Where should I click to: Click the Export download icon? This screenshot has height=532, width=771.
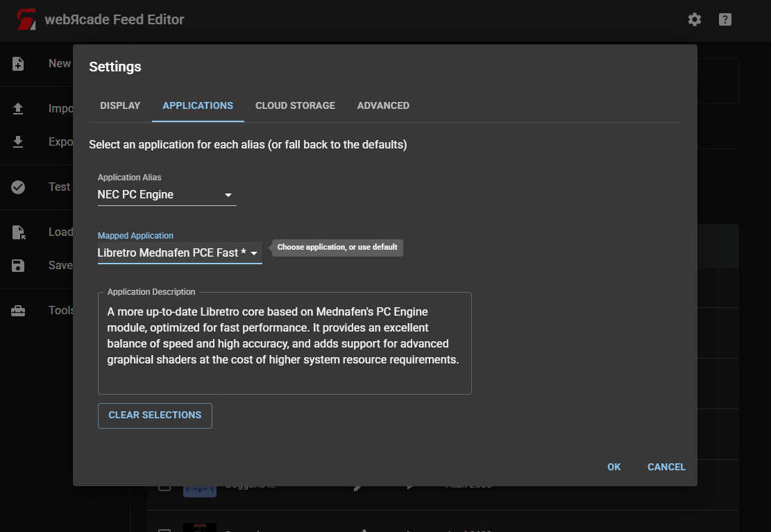coord(19,142)
